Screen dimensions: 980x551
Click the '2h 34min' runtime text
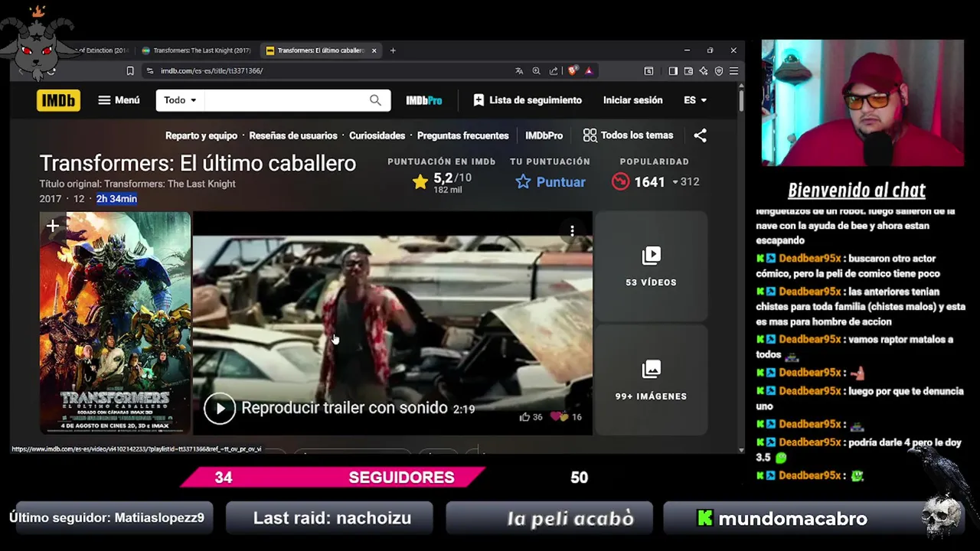pyautogui.click(x=116, y=199)
